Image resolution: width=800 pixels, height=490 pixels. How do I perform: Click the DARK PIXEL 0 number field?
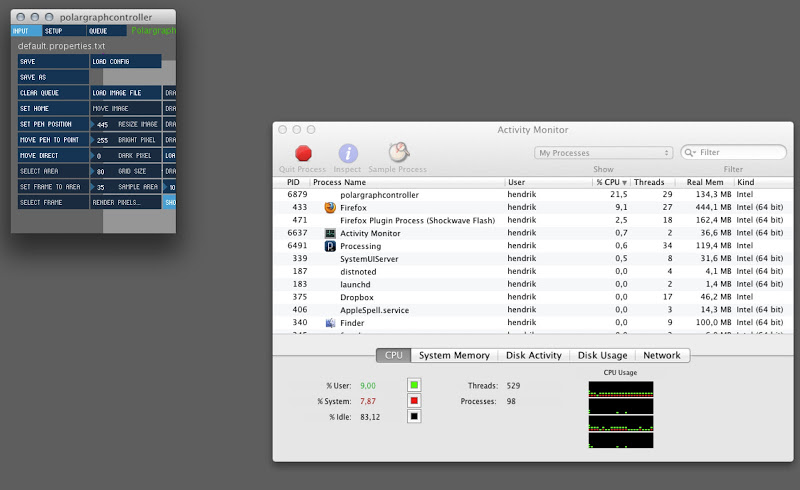coord(126,155)
